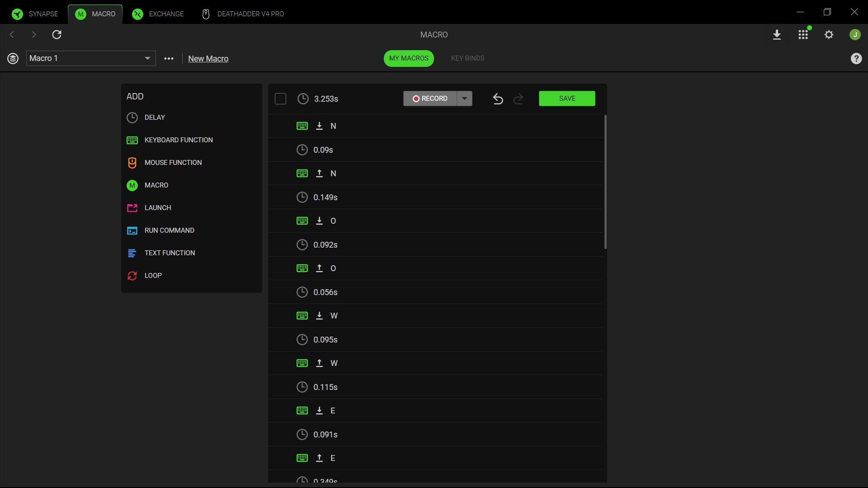
Task: Undo the last macro edit
Action: (x=498, y=99)
